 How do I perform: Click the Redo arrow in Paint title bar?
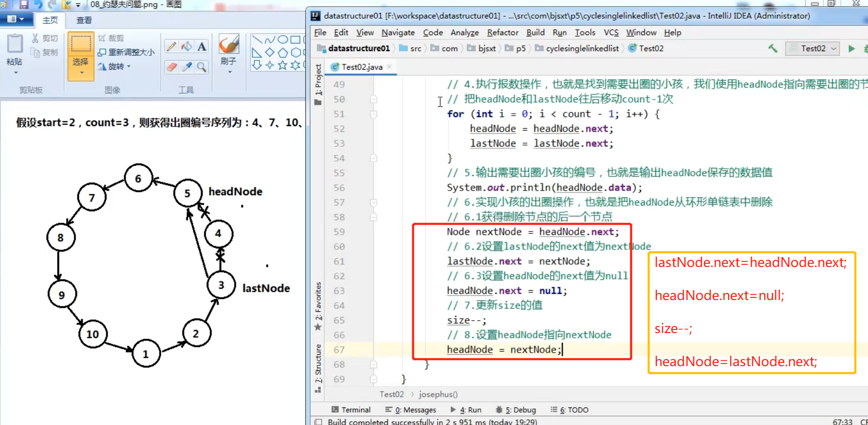[x=52, y=5]
